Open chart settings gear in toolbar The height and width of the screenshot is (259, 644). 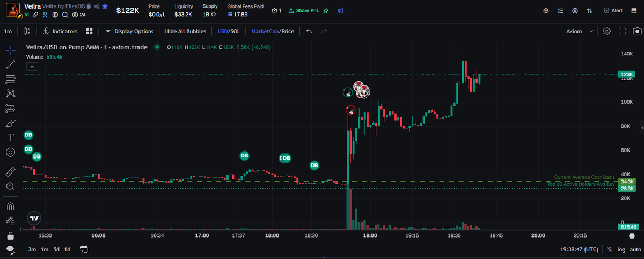607,31
